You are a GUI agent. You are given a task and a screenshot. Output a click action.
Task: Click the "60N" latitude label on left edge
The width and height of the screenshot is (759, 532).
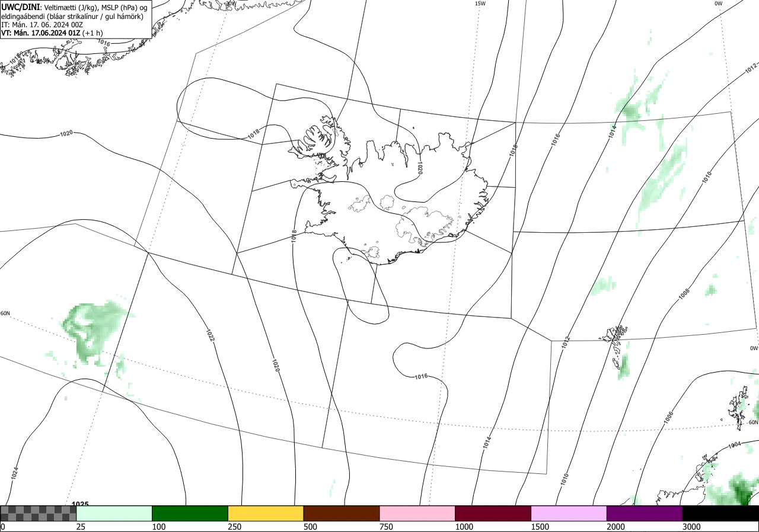(x=5, y=313)
